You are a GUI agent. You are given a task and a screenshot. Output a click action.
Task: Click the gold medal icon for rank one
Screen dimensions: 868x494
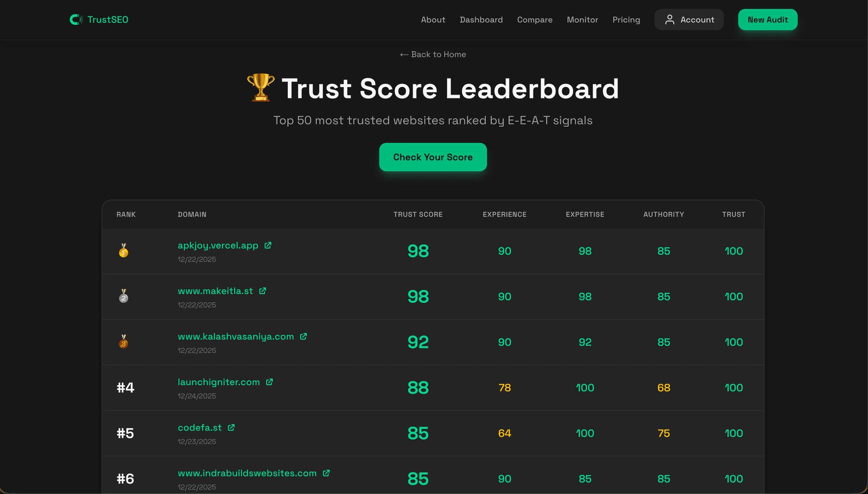[x=124, y=251]
